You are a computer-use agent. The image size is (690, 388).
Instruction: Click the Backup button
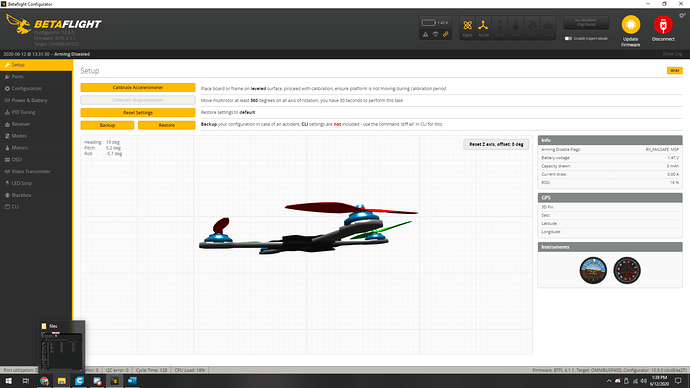pyautogui.click(x=107, y=125)
